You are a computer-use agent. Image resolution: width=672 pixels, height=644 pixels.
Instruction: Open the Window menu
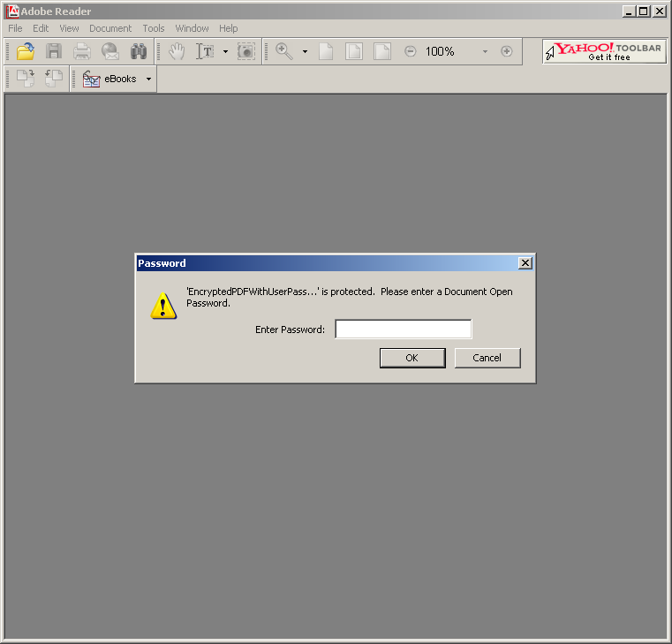[x=192, y=28]
